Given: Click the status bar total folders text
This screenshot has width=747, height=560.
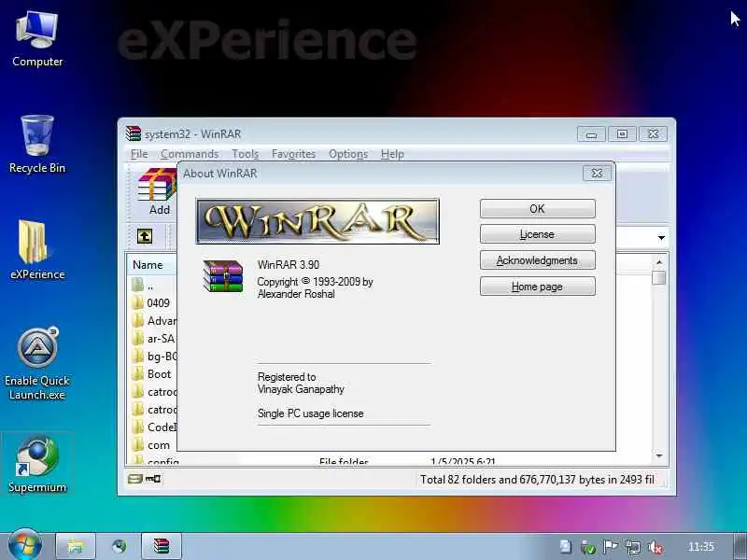Looking at the screenshot, I should tap(537, 479).
